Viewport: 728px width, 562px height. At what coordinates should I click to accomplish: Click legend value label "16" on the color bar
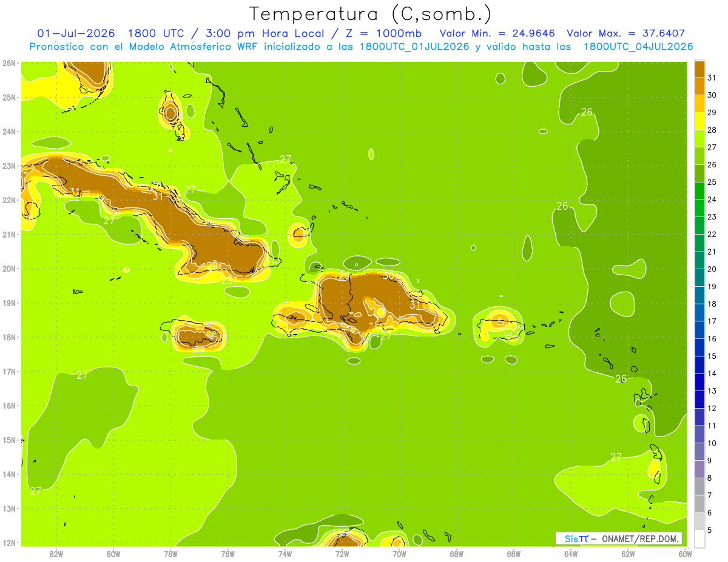[712, 339]
